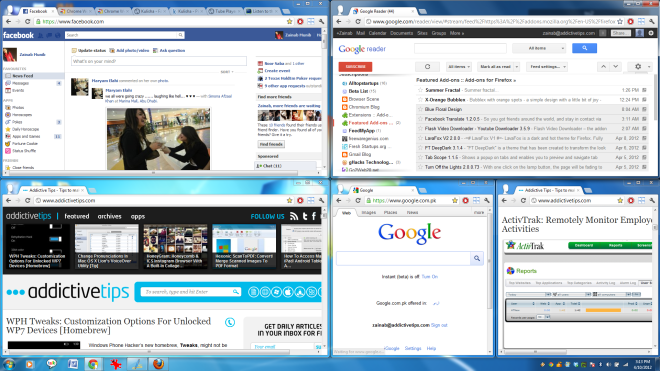This screenshot has width=660, height=371.
Task: Switch to the Tube Player tab
Action: (x=225, y=11)
